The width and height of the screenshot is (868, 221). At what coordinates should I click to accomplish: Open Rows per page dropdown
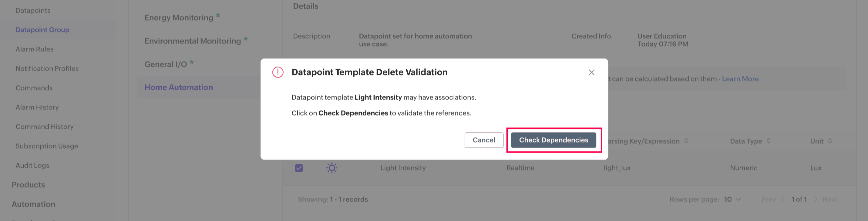(732, 199)
